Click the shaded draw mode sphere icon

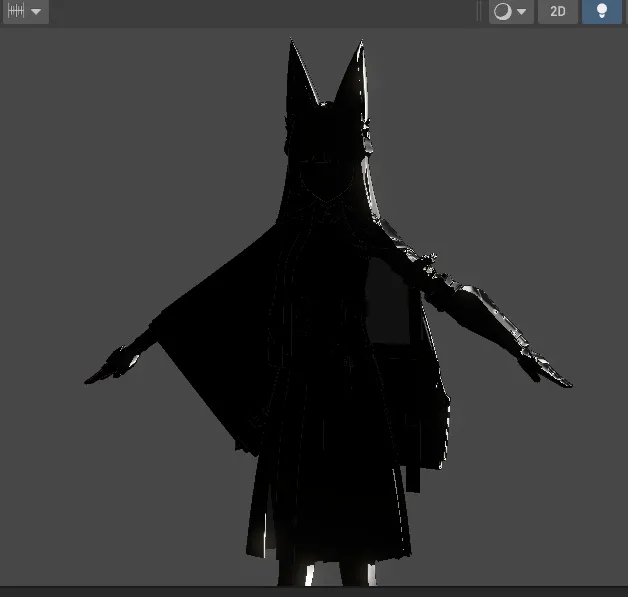(502, 12)
